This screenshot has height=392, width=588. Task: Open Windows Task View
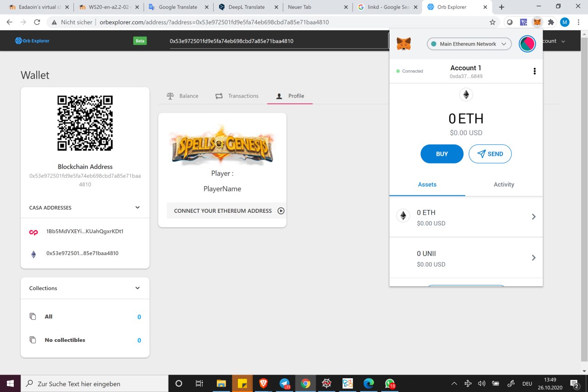tap(199, 383)
